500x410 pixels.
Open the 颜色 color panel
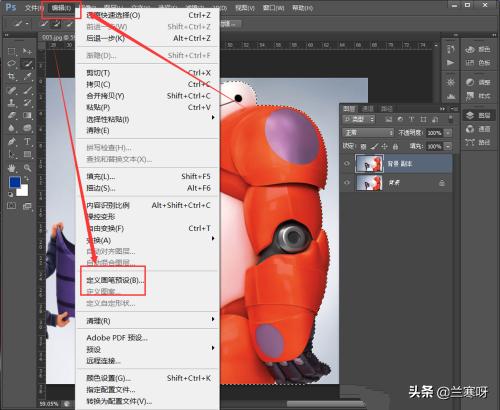(x=478, y=49)
